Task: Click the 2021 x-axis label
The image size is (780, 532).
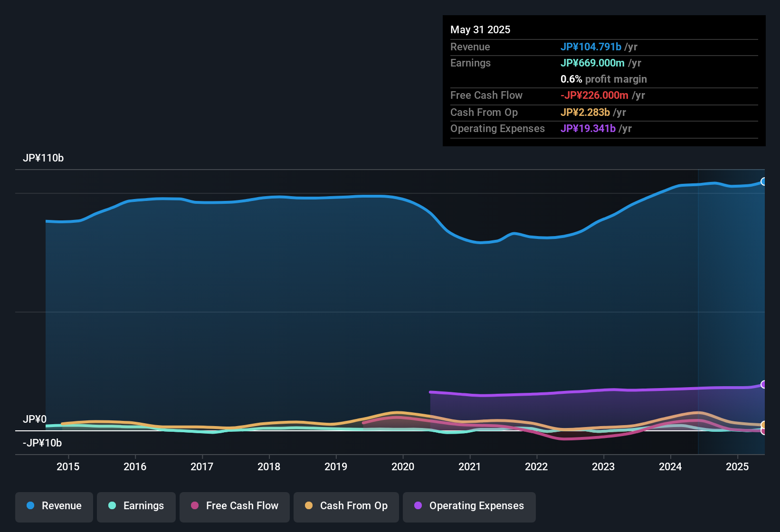Action: [470, 466]
